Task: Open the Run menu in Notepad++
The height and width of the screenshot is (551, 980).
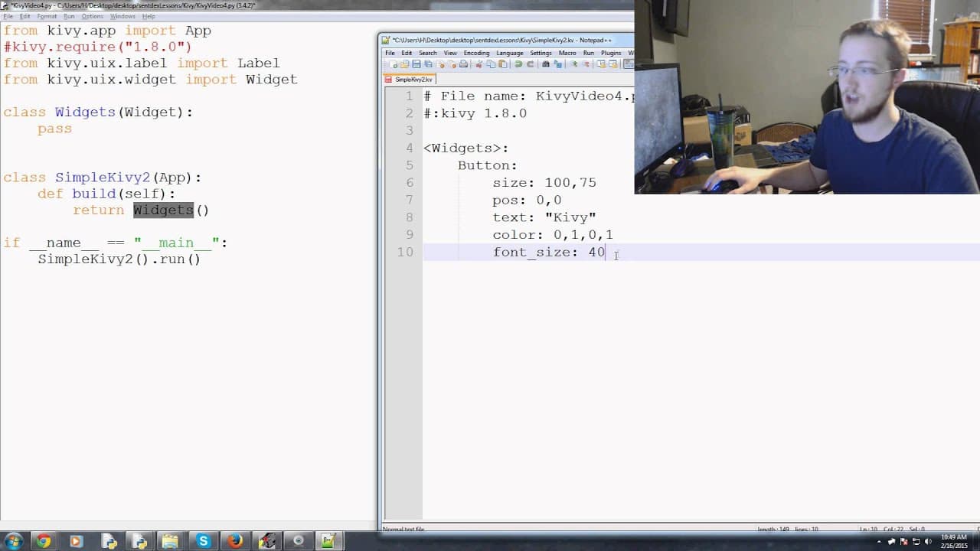Action: pos(589,54)
